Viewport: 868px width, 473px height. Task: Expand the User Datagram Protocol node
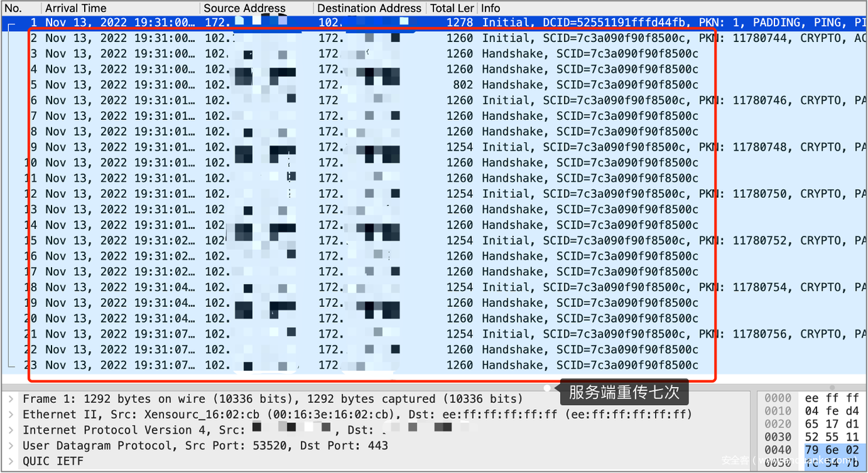(x=10, y=445)
